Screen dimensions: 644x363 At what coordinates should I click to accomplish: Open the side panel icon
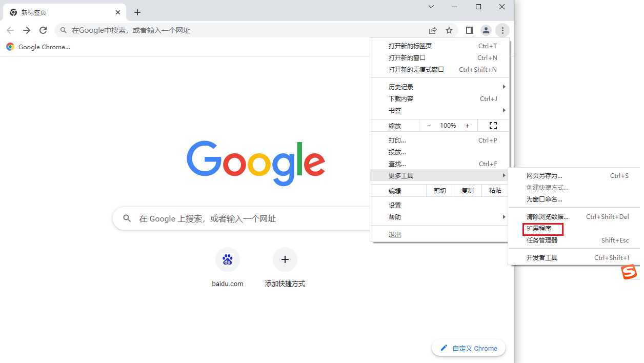[x=469, y=30]
